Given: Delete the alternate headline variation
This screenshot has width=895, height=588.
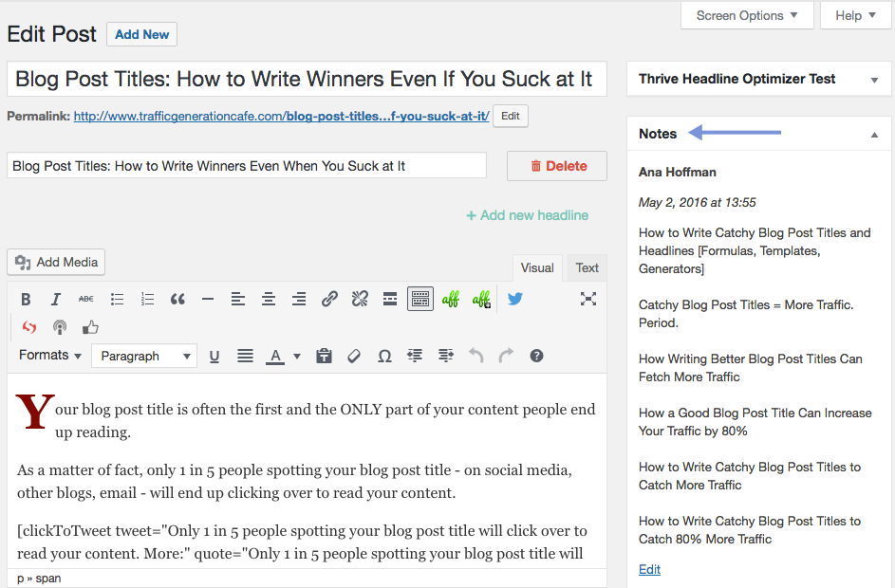Looking at the screenshot, I should coord(556,165).
